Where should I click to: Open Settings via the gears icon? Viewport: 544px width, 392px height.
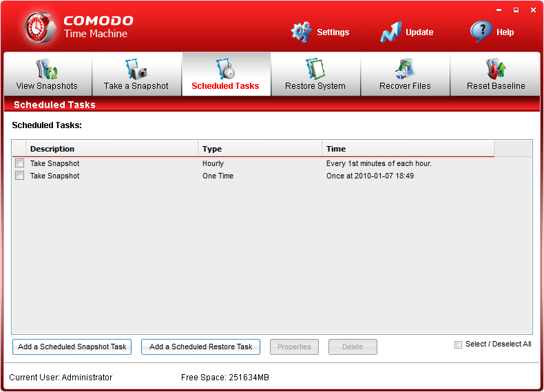point(301,32)
